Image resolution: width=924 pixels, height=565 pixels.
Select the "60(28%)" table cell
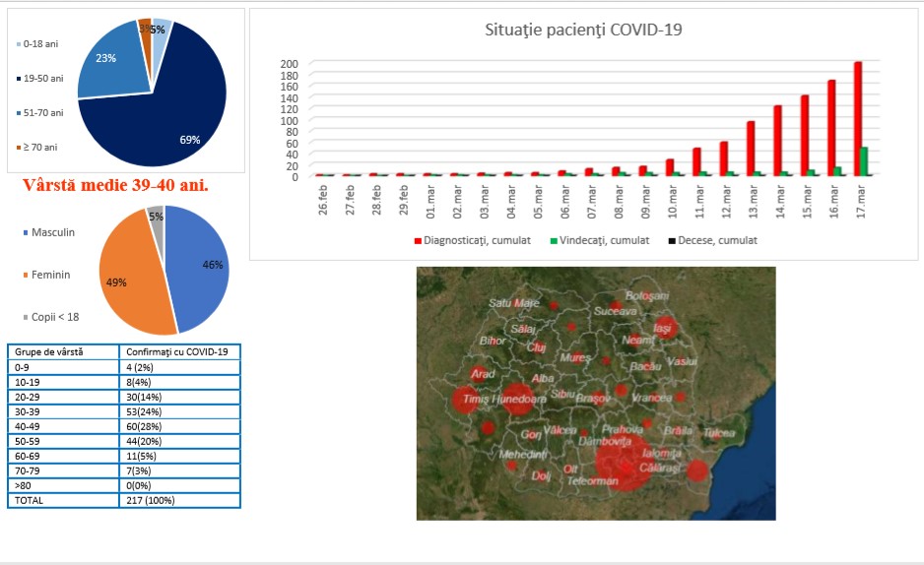[177, 426]
